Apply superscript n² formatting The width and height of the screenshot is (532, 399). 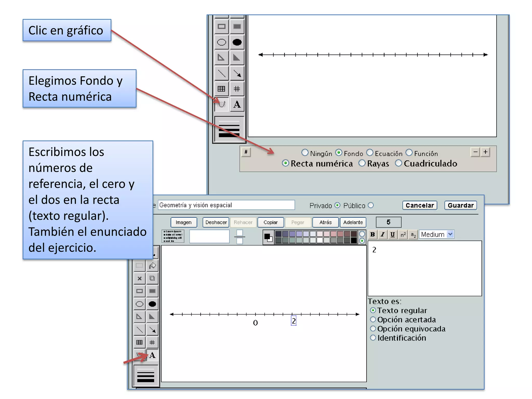point(403,234)
